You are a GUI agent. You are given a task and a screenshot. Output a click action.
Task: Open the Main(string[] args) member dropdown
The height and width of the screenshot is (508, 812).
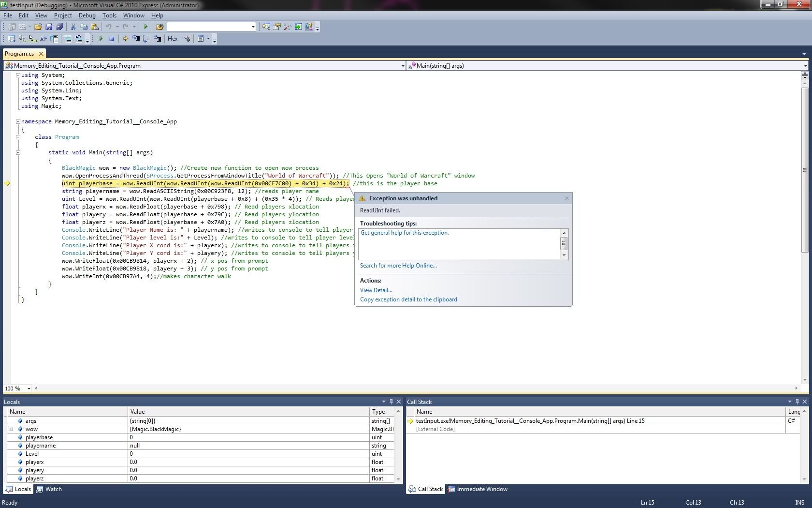pyautogui.click(x=805, y=66)
